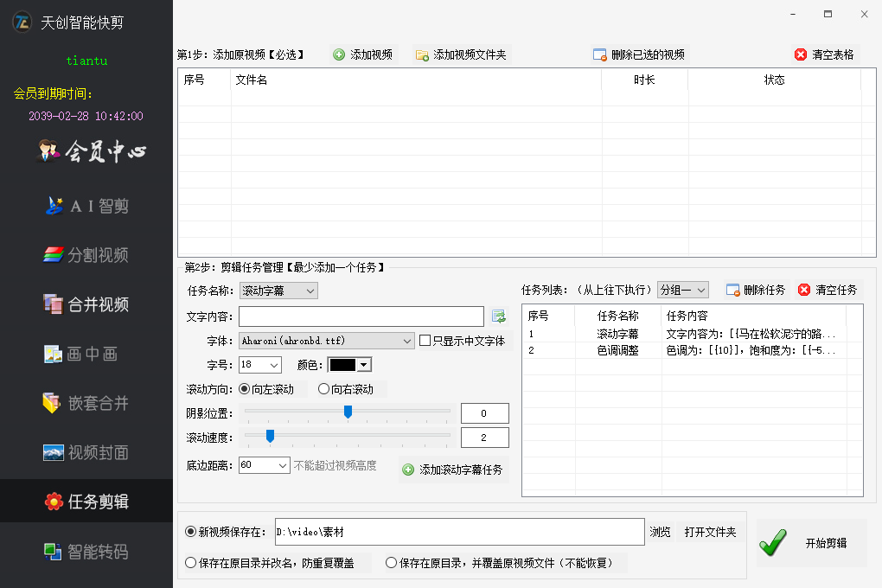Click the red X 清空任务 icon

pyautogui.click(x=804, y=290)
